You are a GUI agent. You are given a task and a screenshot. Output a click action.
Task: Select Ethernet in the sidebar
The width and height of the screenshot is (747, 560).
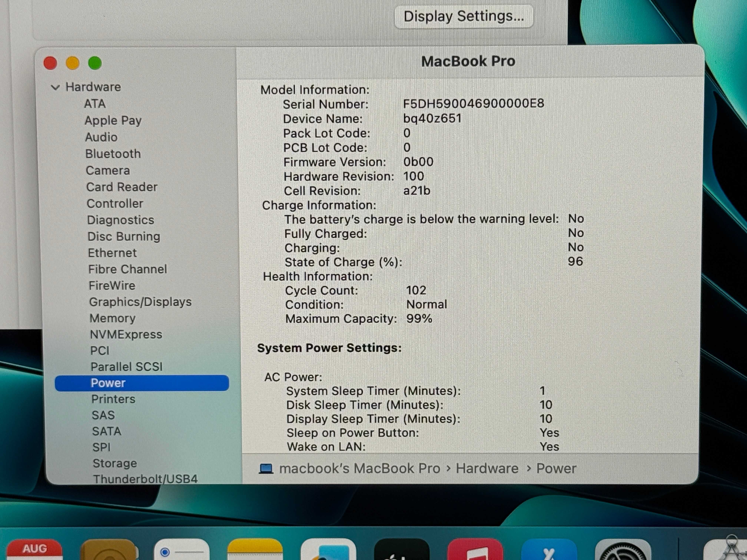tap(112, 253)
